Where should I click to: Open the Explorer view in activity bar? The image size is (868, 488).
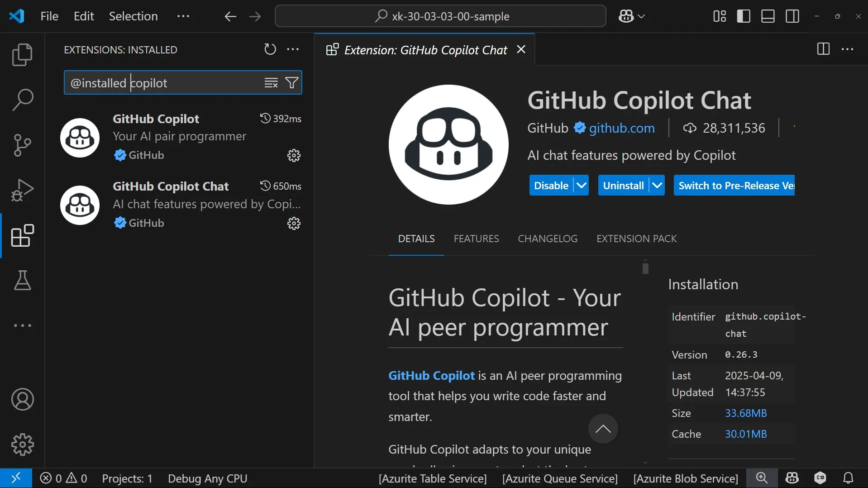tap(22, 55)
